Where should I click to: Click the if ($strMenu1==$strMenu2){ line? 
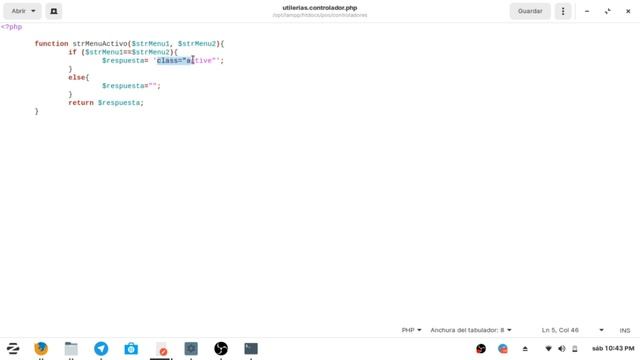point(123,52)
